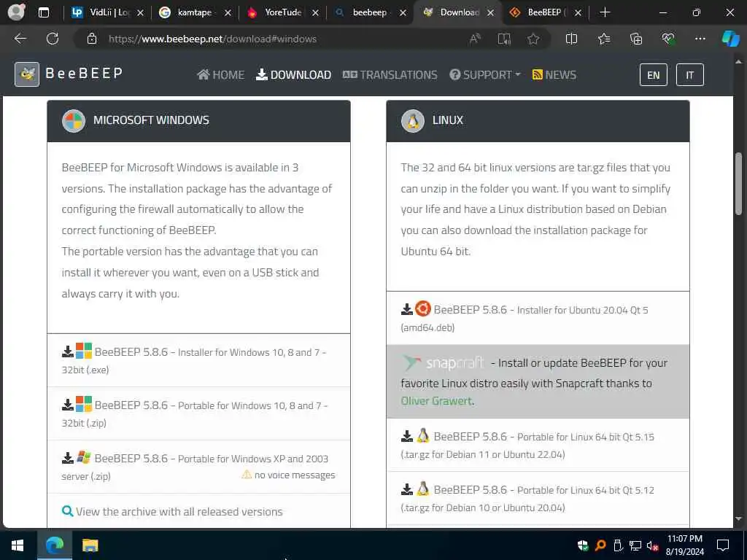The image size is (747, 560).
Task: Open File Explorer from the taskbar
Action: (90, 545)
